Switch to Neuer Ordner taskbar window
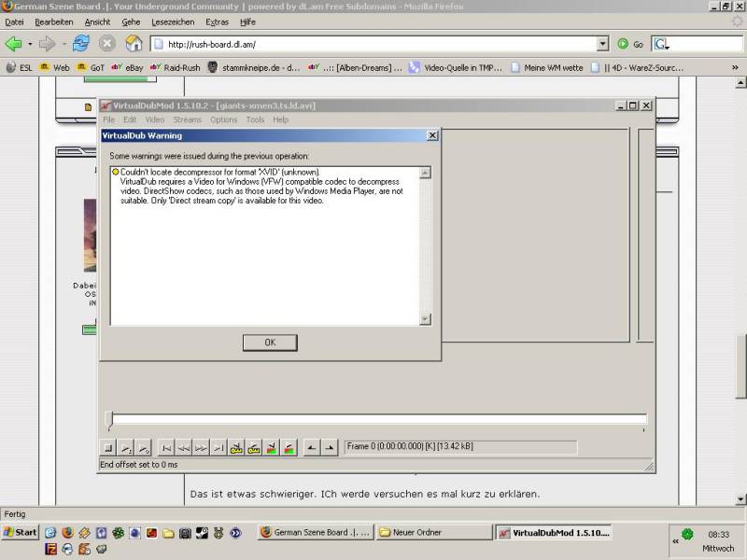The height and width of the screenshot is (560, 747). click(x=434, y=532)
